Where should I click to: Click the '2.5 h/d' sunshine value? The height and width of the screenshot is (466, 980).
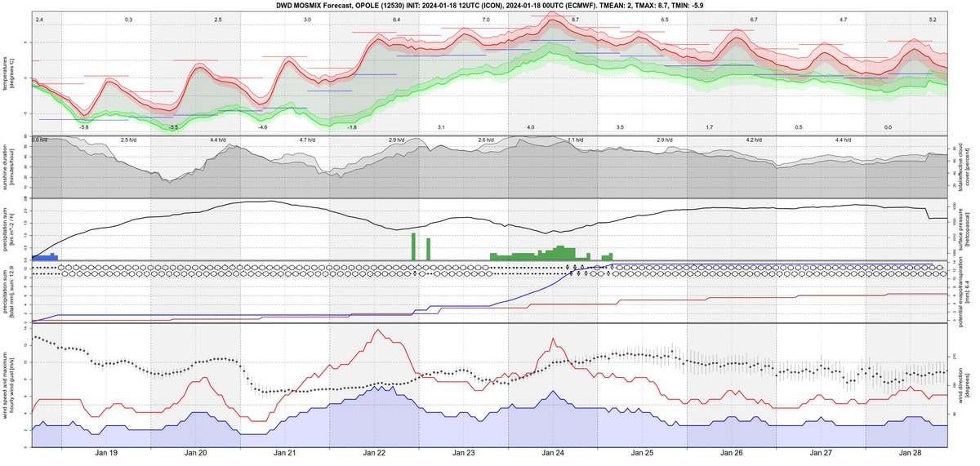tap(128, 141)
